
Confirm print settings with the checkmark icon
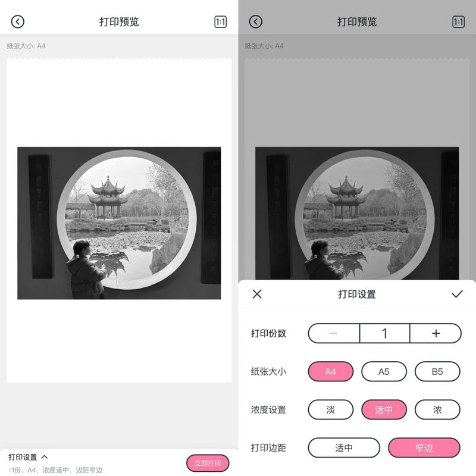click(x=457, y=294)
